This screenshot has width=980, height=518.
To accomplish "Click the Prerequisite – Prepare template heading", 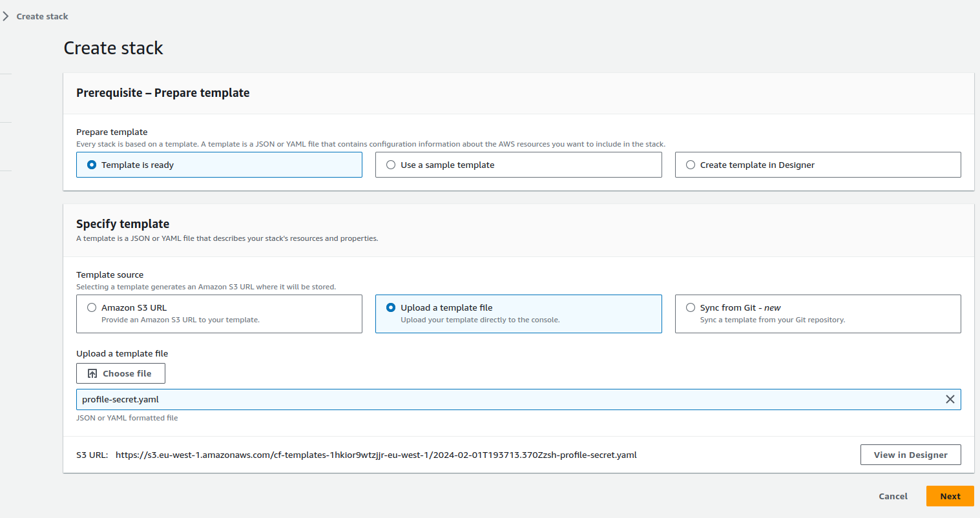I will point(163,92).
